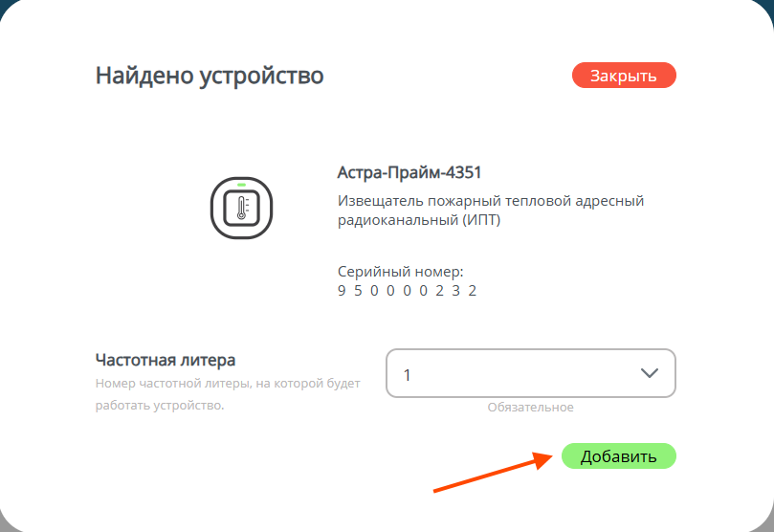Click the thermometer symbol inside device icon
This screenshot has height=532, width=774.
(x=242, y=208)
